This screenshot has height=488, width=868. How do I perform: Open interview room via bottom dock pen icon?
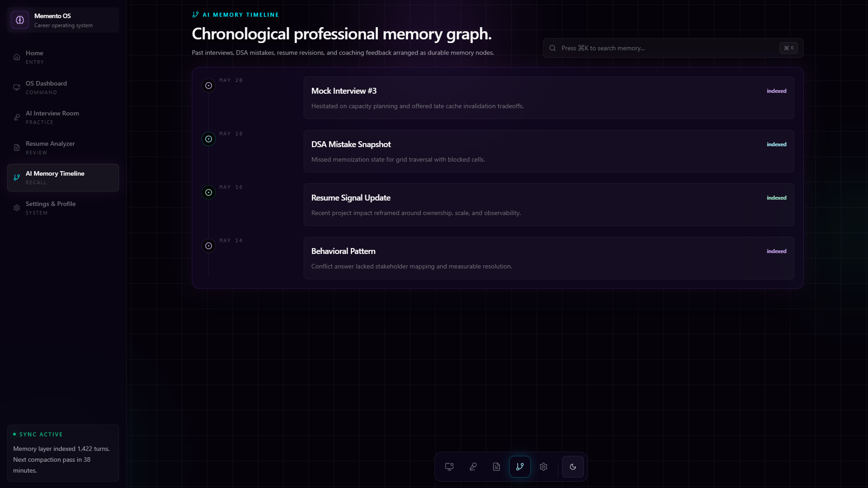click(473, 467)
